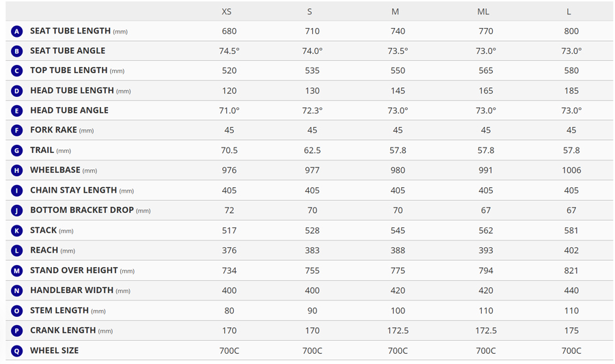
Task: Select the FORK RAKE row label
Action: pos(53,130)
